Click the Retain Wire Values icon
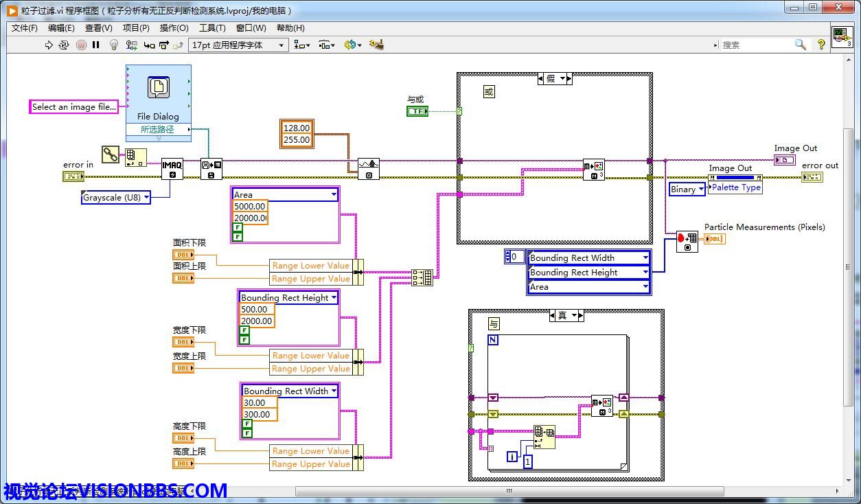The height and width of the screenshot is (504, 861). pos(131,45)
